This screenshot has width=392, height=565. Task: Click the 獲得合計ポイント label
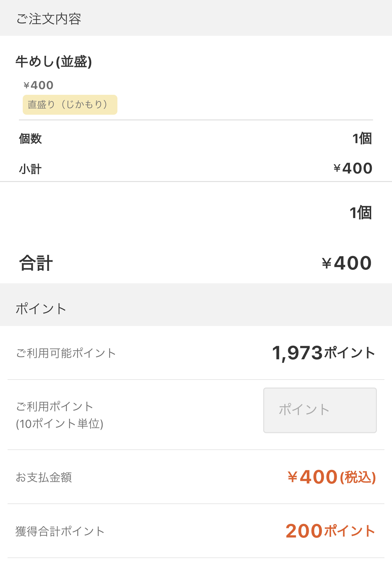(60, 531)
